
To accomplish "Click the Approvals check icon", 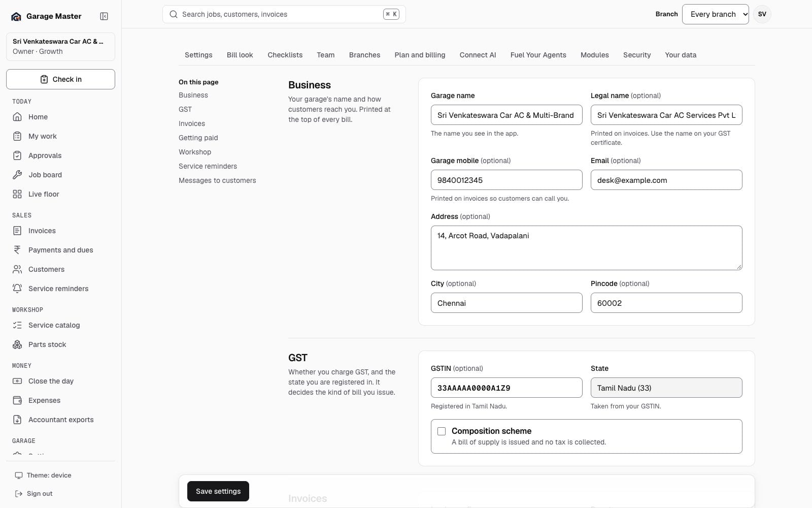I will (17, 155).
